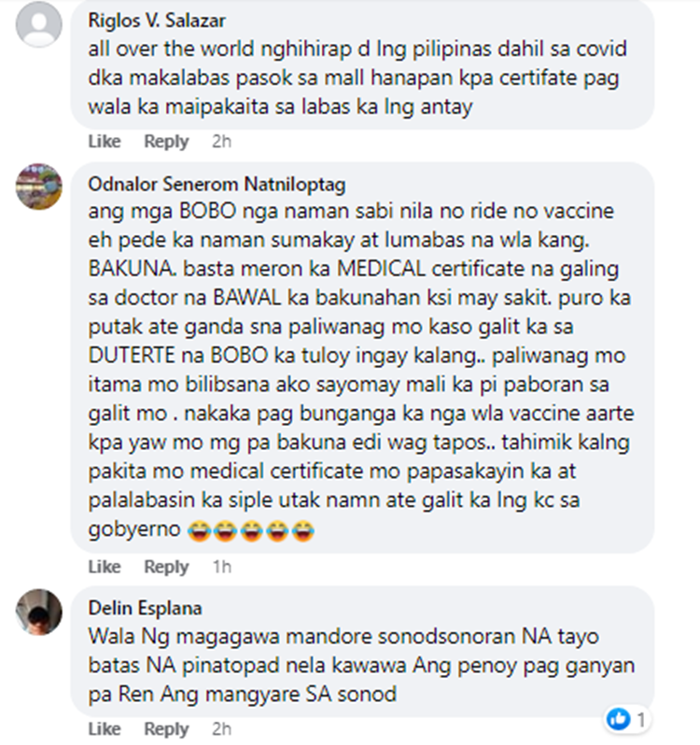Like Delin Esplana's comment
The image size is (700, 745).
point(105,729)
